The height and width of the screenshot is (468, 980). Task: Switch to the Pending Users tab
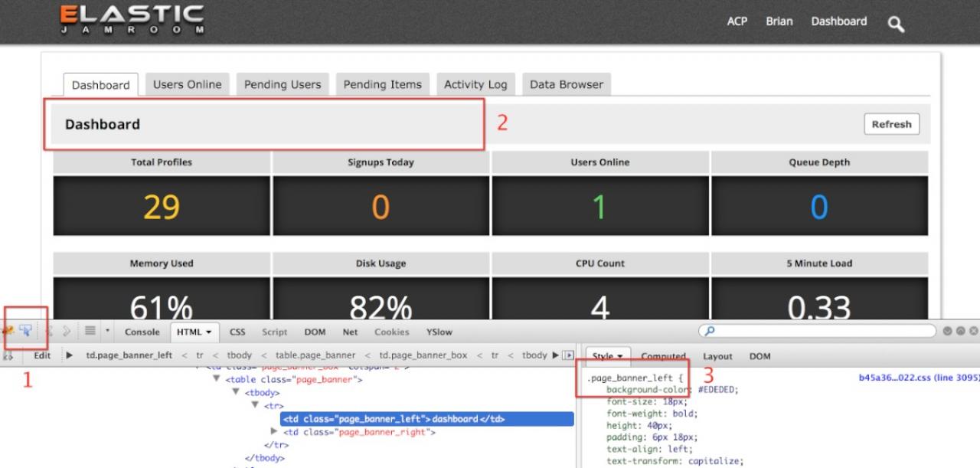coord(283,85)
